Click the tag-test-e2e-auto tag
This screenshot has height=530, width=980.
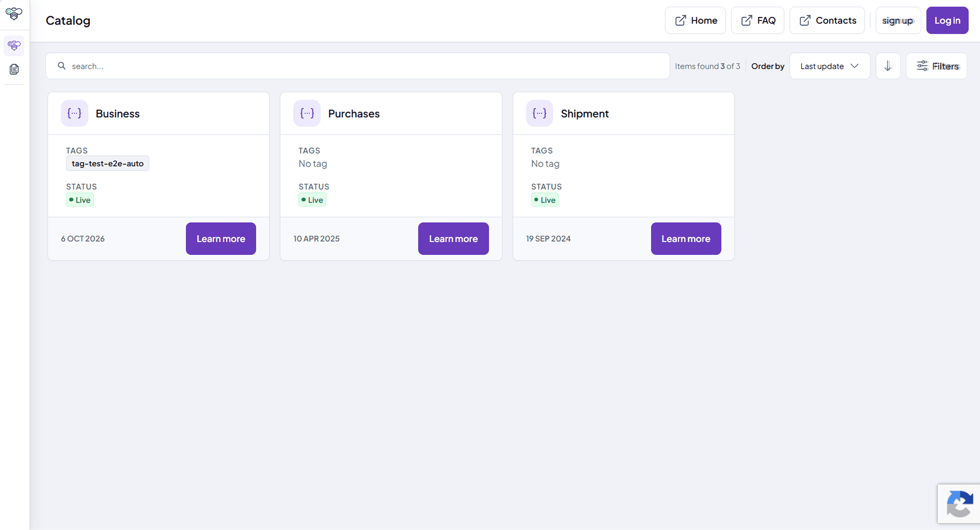coord(107,163)
